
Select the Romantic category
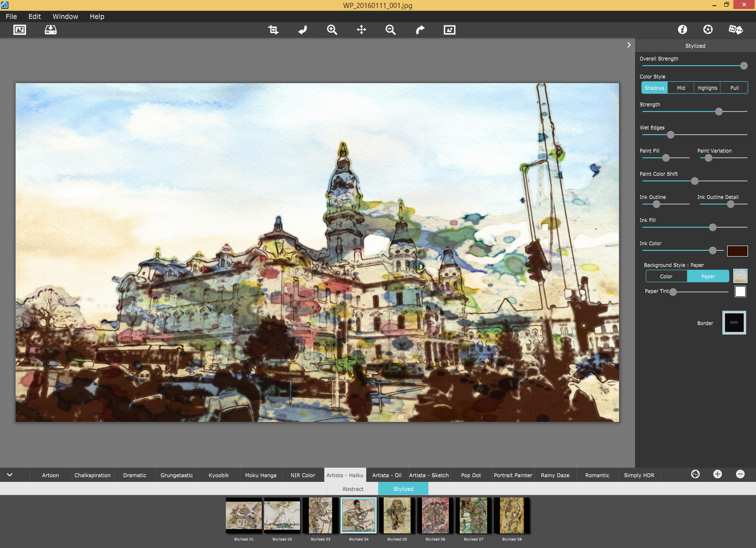click(x=597, y=475)
